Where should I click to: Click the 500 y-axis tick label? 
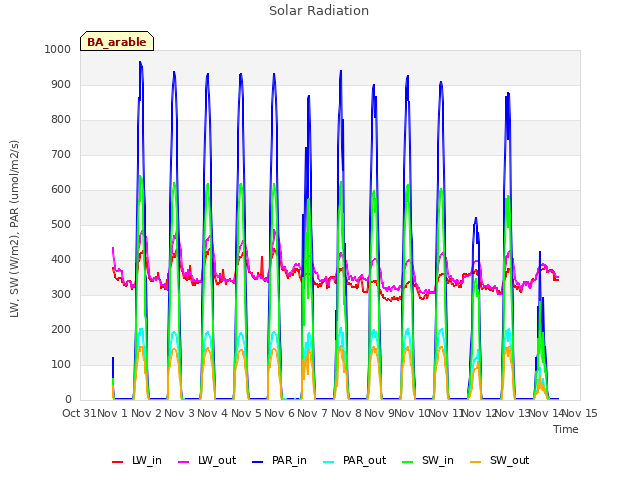(61, 224)
